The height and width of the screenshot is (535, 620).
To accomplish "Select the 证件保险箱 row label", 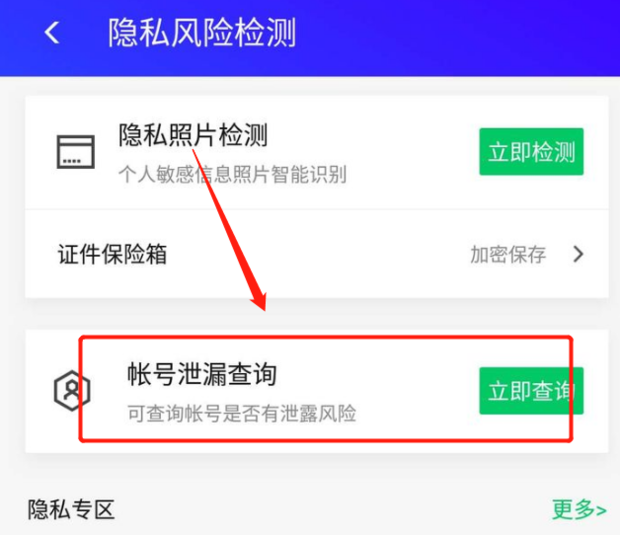I will pyautogui.click(x=113, y=254).
